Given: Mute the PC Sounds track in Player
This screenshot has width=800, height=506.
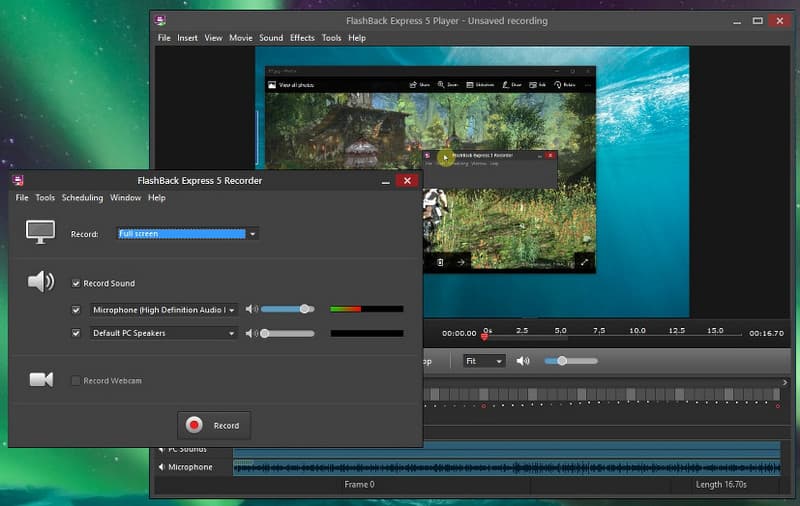Looking at the screenshot, I should (x=162, y=449).
